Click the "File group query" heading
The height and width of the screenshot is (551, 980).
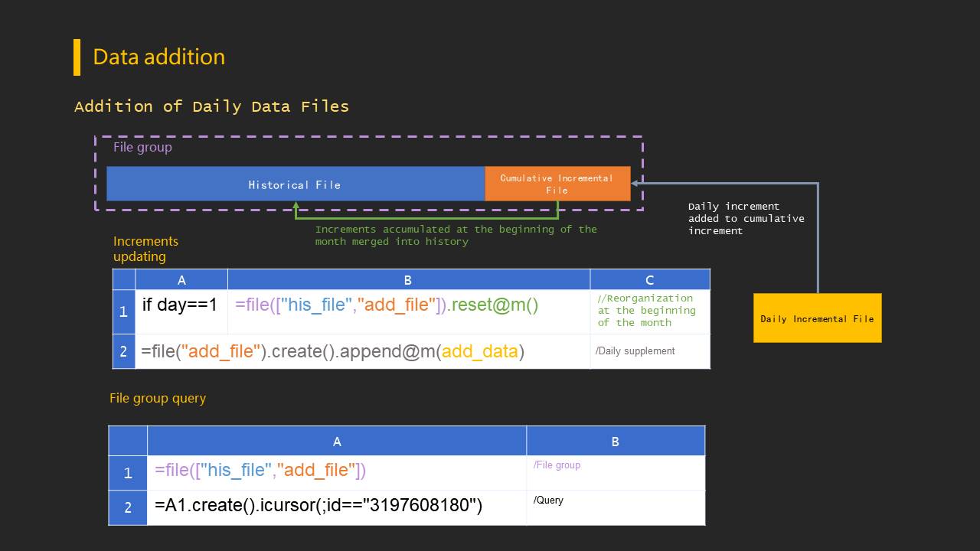click(158, 398)
